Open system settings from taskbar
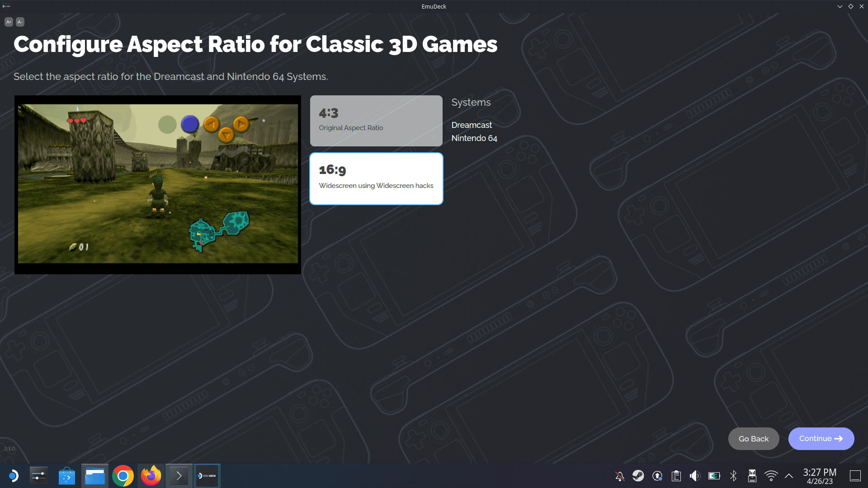This screenshot has width=868, height=488. coord(39,476)
